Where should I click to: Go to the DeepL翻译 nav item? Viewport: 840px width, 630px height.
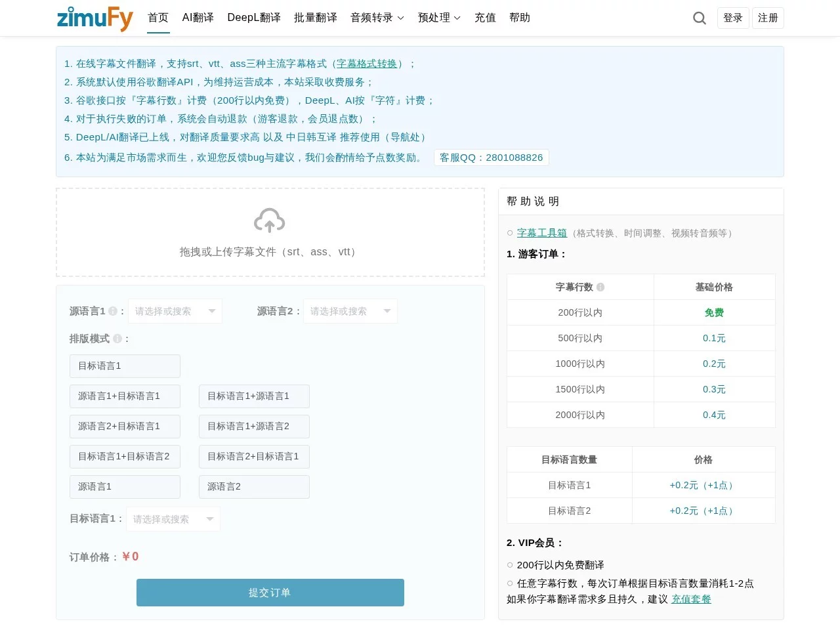[254, 18]
